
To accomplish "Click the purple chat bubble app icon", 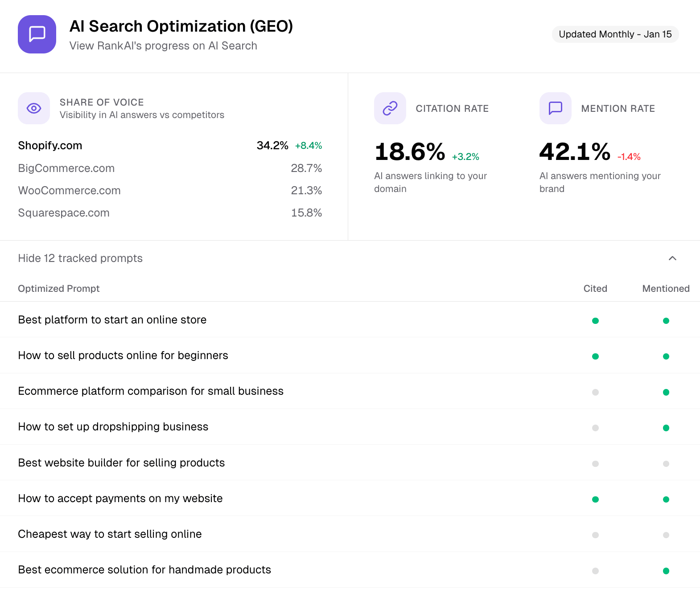I will click(x=37, y=34).
